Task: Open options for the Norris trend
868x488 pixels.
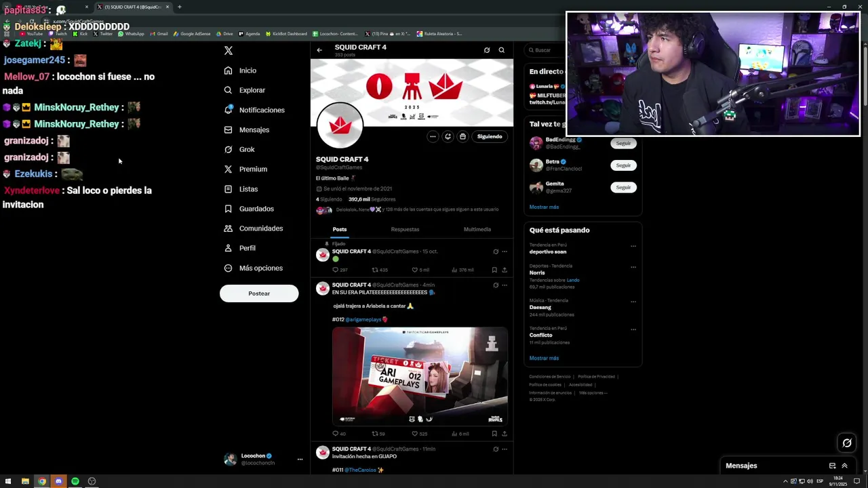Action: pyautogui.click(x=633, y=267)
